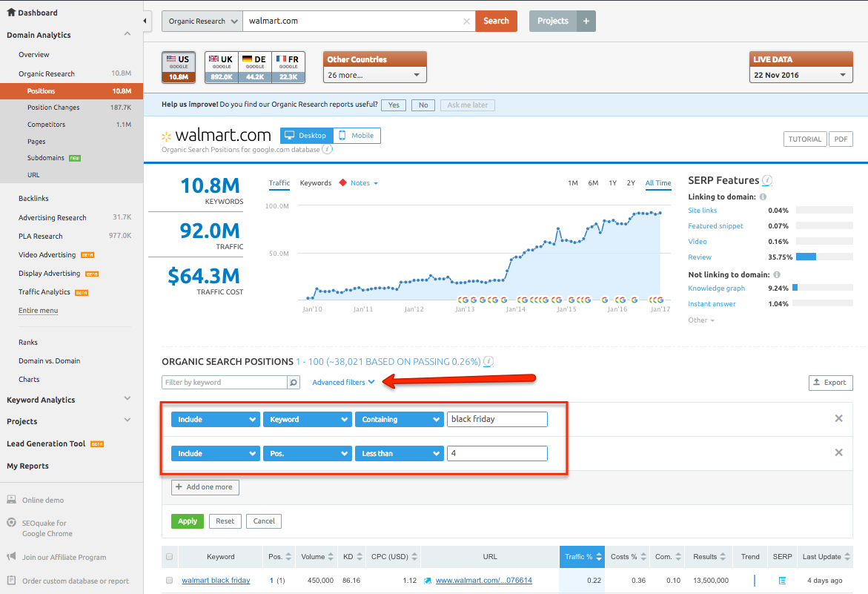Click the Export button

pos(830,383)
